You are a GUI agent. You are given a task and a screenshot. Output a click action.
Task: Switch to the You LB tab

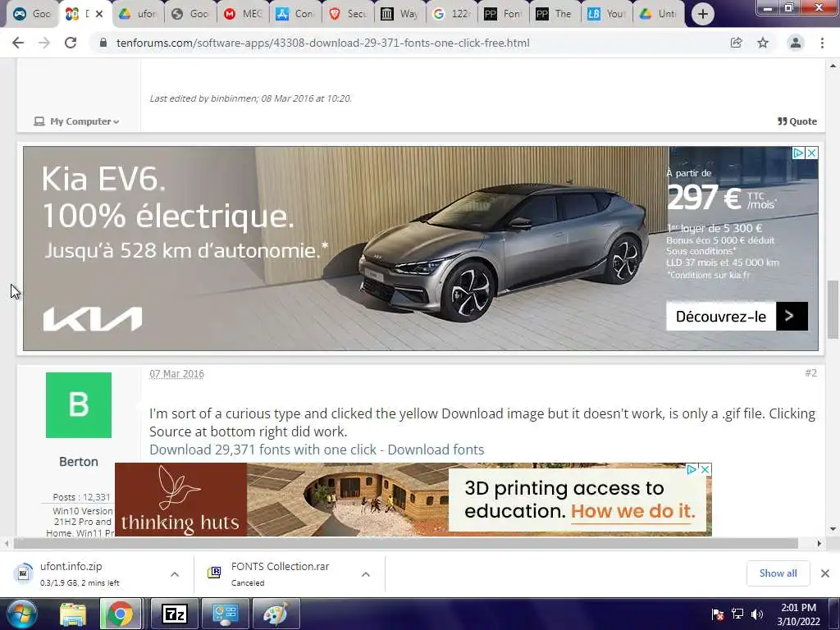pyautogui.click(x=606, y=14)
